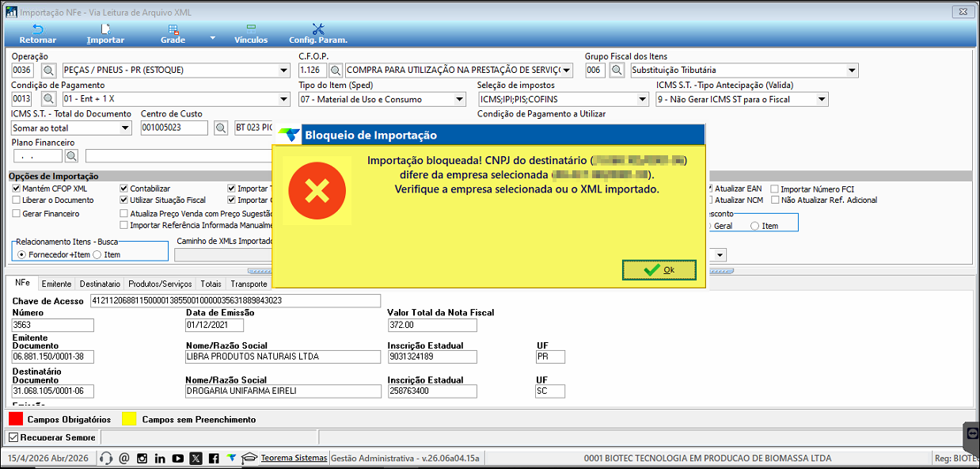Click Ok in Bloqueio de Importação dialog
This screenshot has height=469, width=980.
[x=659, y=270]
